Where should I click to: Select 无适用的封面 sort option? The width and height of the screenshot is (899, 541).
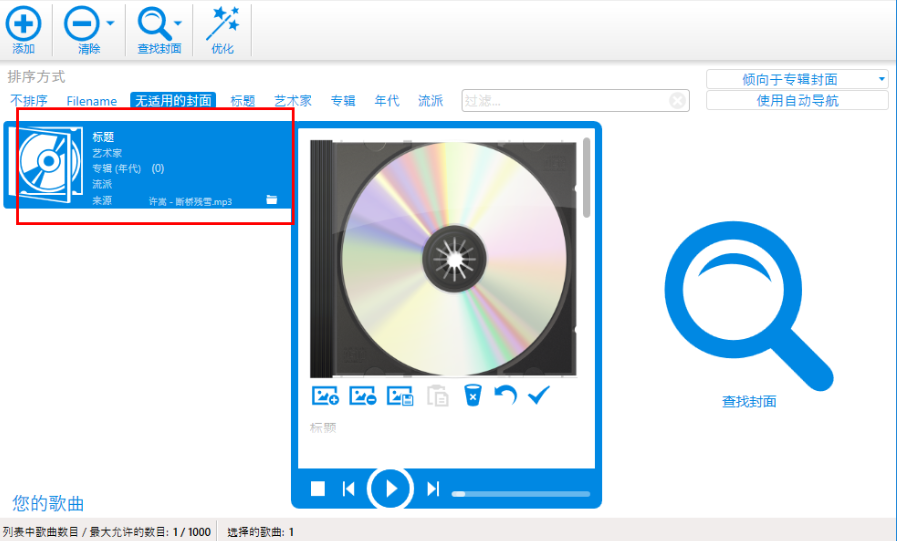(173, 100)
